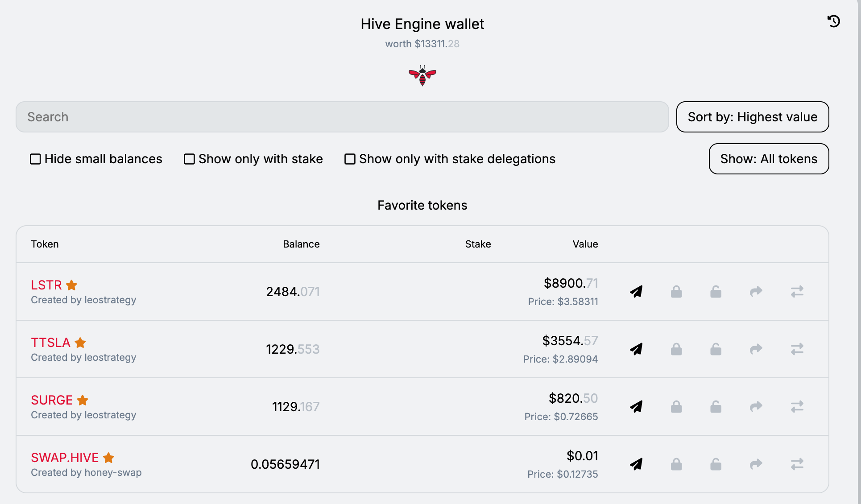This screenshot has height=504, width=861.
Task: Click the unstake open-lock icon for TTSLA
Action: pos(716,349)
